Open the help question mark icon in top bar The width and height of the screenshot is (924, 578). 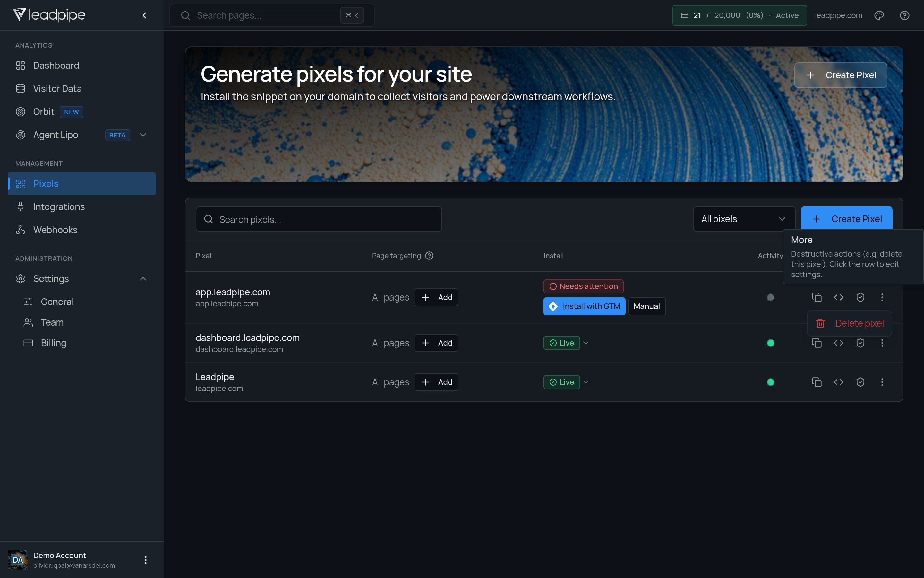[904, 15]
